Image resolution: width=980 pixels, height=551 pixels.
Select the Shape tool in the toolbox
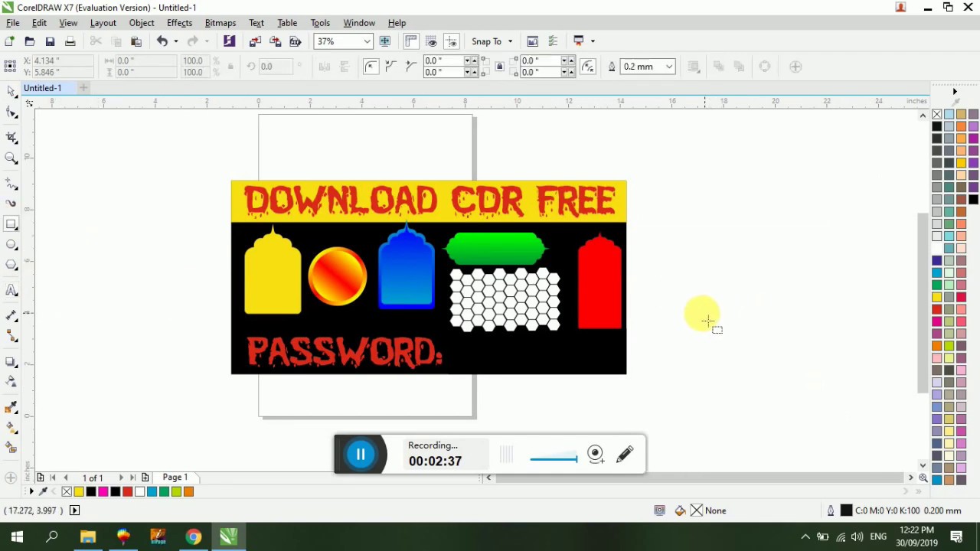click(x=11, y=113)
